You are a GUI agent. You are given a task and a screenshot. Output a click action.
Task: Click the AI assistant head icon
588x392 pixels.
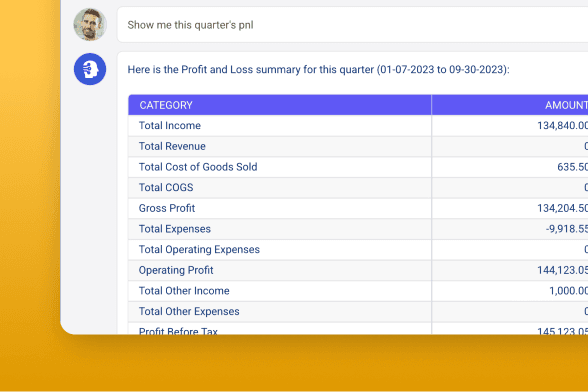[90, 69]
